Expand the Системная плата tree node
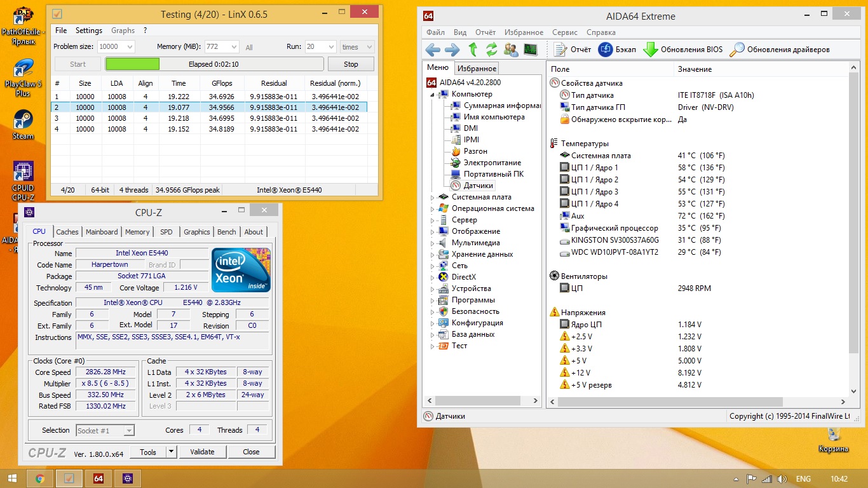Image resolution: width=868 pixels, height=488 pixels. 433,197
